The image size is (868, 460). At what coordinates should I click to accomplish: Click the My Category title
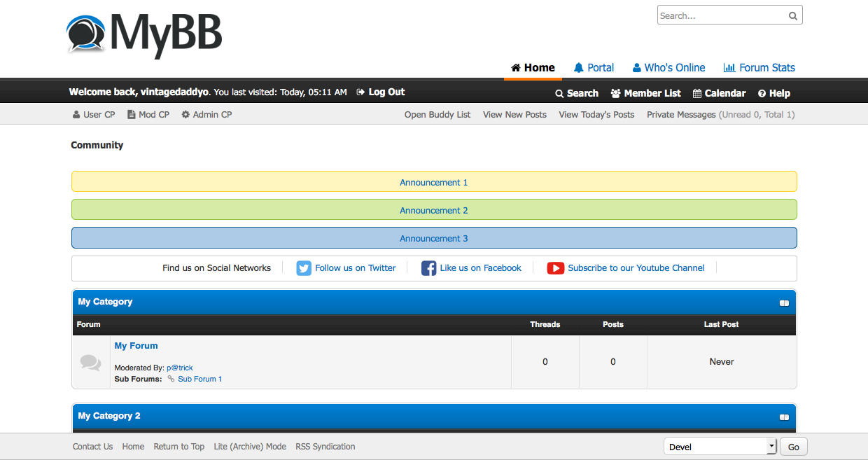pos(105,302)
